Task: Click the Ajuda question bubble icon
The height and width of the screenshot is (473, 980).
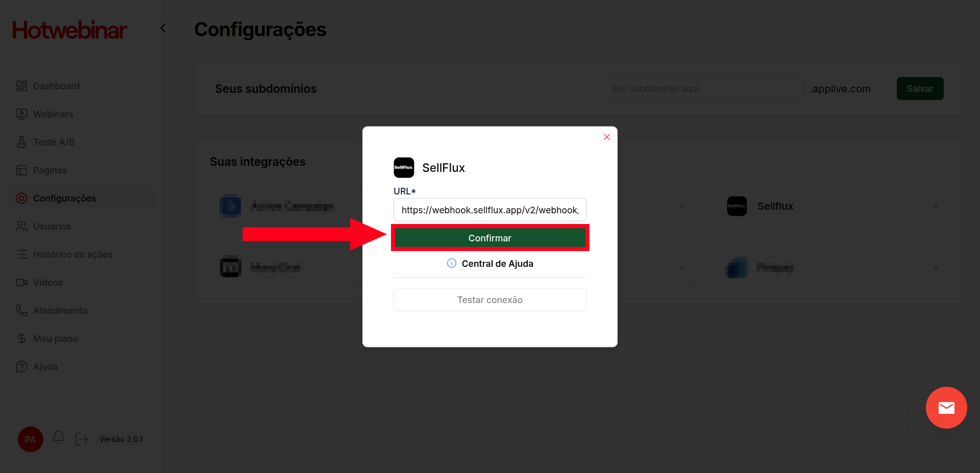Action: [21, 366]
